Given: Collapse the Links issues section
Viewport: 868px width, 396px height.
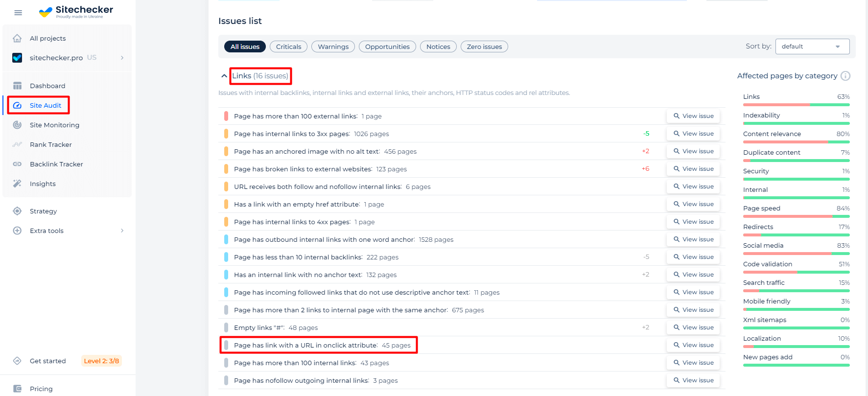Looking at the screenshot, I should coord(224,76).
